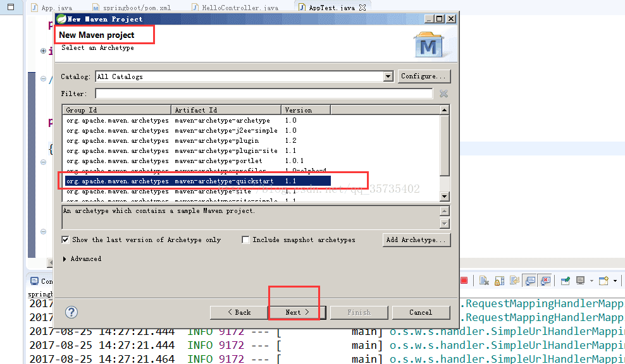Click description box scrollbar up arrow
The height and width of the screenshot is (364, 625).
click(445, 211)
